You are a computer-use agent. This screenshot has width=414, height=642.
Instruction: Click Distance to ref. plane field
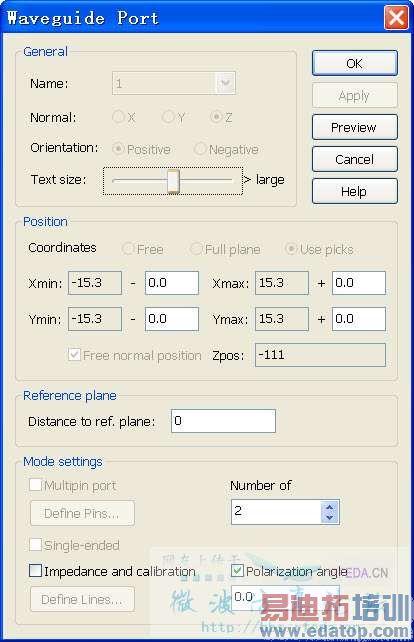[x=223, y=421]
